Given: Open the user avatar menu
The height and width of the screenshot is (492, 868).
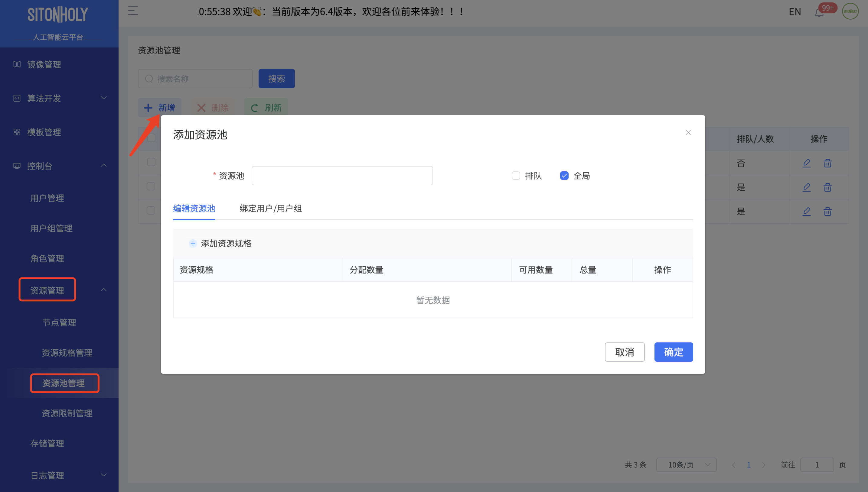Looking at the screenshot, I should tap(850, 11).
